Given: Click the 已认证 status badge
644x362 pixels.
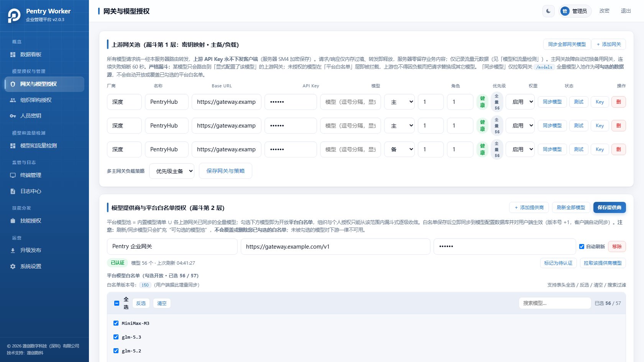Looking at the screenshot, I should click(118, 263).
